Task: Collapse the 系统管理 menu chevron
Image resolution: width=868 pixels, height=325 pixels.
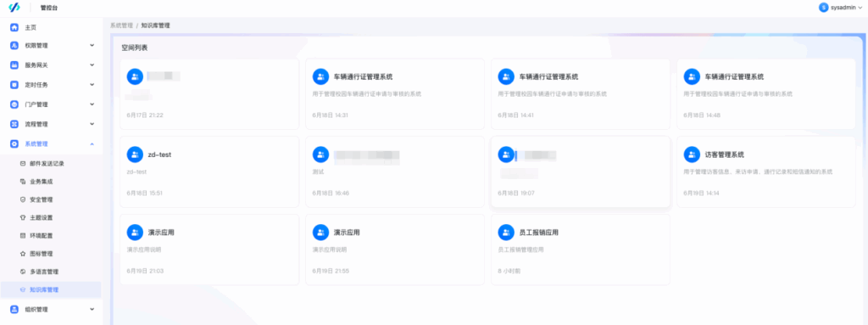Action: tap(92, 143)
